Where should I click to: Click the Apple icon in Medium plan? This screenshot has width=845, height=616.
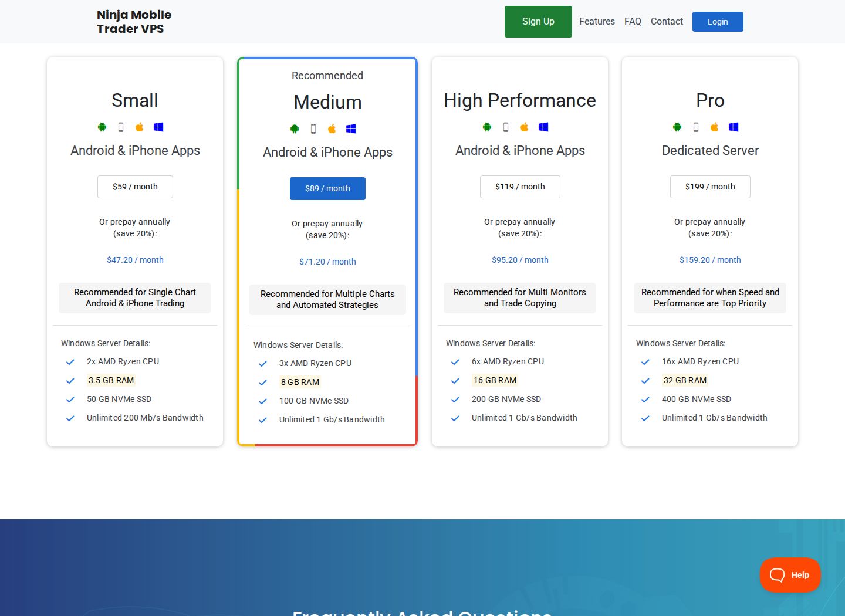332,128
